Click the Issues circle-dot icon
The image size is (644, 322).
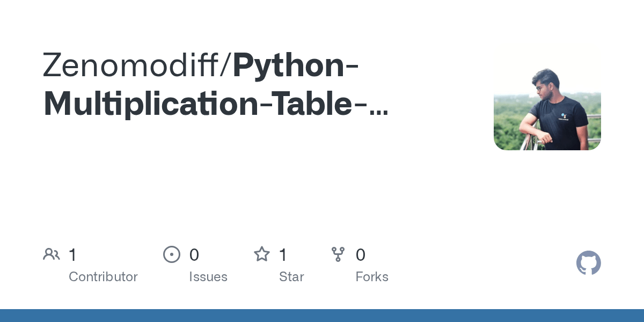click(172, 254)
